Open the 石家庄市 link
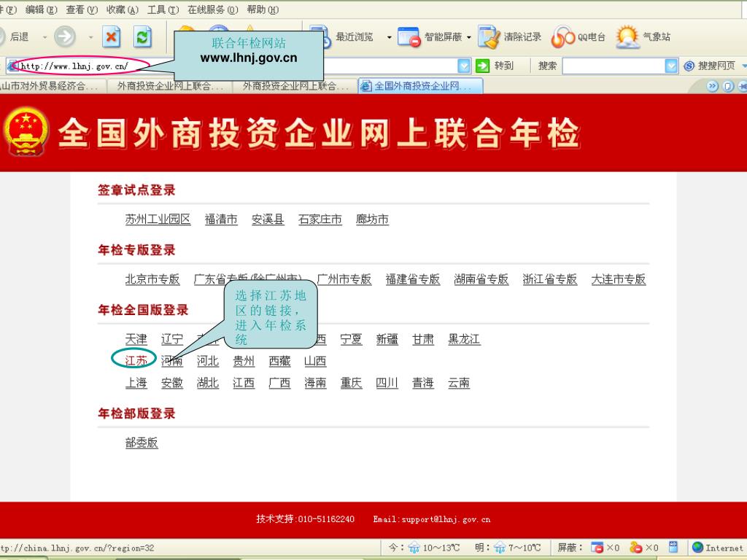The width and height of the screenshot is (747, 560). point(320,219)
